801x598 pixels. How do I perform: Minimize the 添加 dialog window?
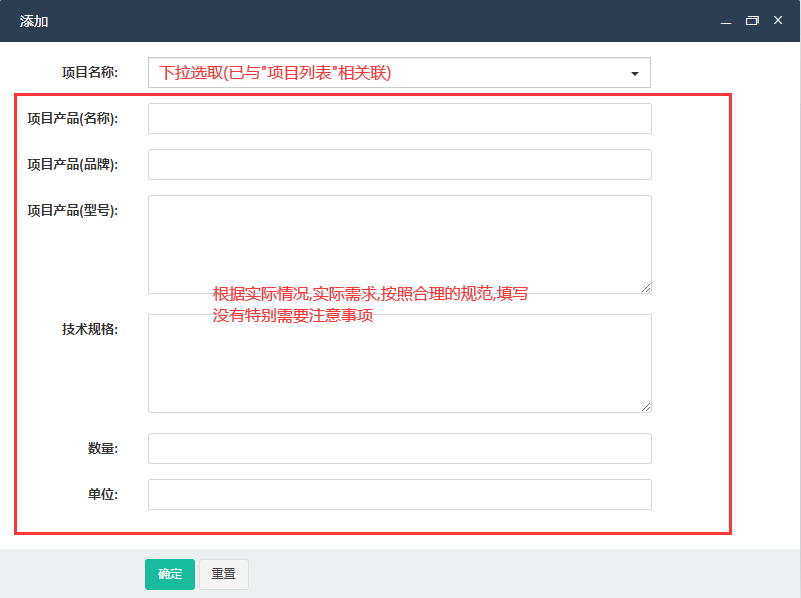click(726, 21)
